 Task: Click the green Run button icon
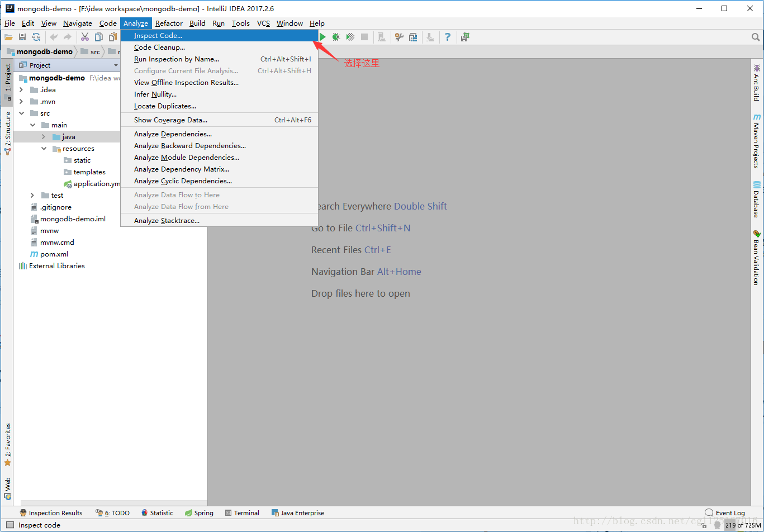click(x=322, y=37)
